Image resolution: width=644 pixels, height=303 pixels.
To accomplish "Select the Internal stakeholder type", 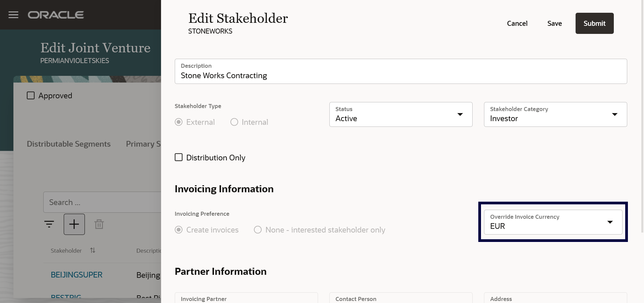I will (x=234, y=122).
